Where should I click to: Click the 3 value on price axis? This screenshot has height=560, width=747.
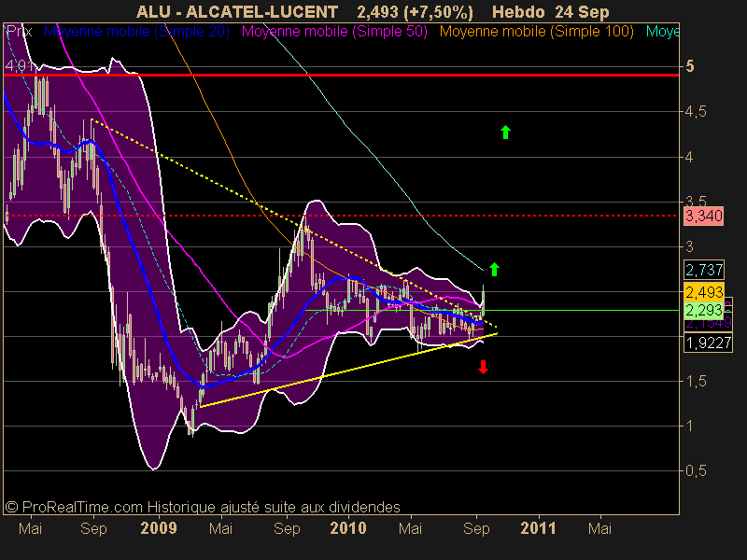pos(689,246)
